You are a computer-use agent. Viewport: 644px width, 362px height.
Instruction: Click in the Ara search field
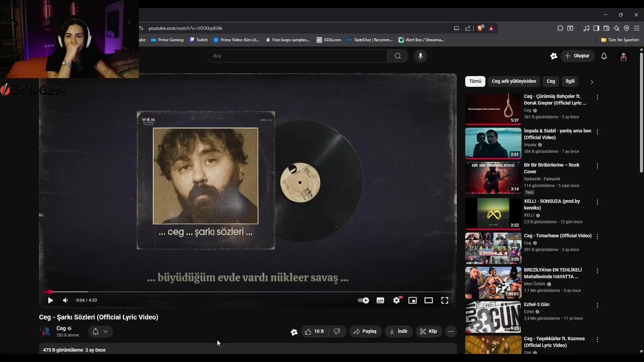297,56
